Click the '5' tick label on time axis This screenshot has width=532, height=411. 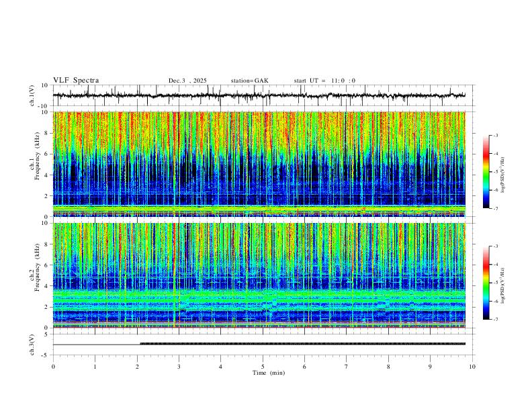263,367
